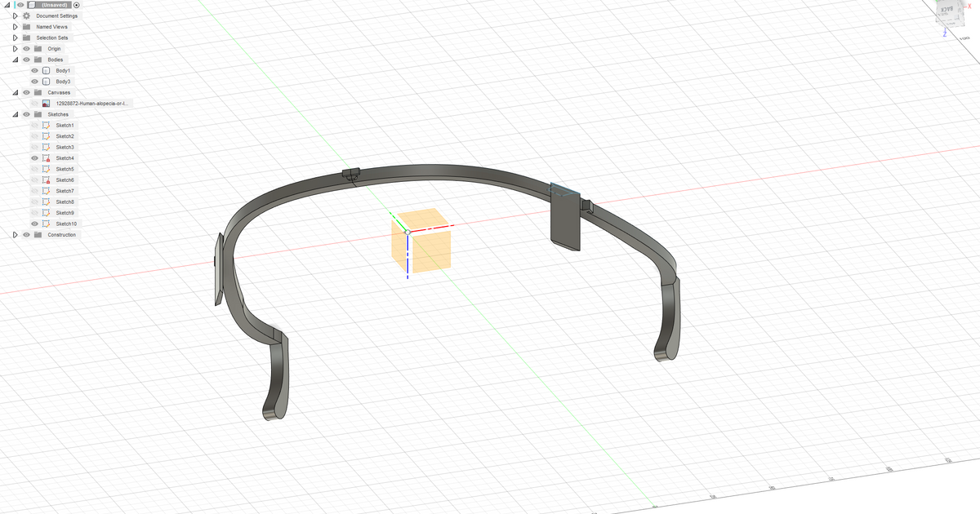This screenshot has width=980, height=514.
Task: Expand the Construction folder
Action: click(15, 234)
